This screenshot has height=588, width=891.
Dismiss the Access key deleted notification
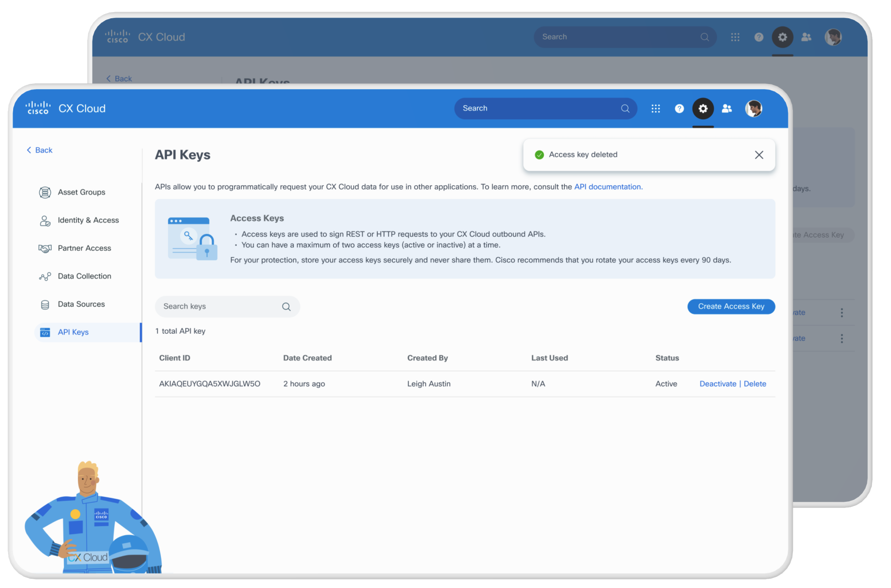pyautogui.click(x=759, y=155)
